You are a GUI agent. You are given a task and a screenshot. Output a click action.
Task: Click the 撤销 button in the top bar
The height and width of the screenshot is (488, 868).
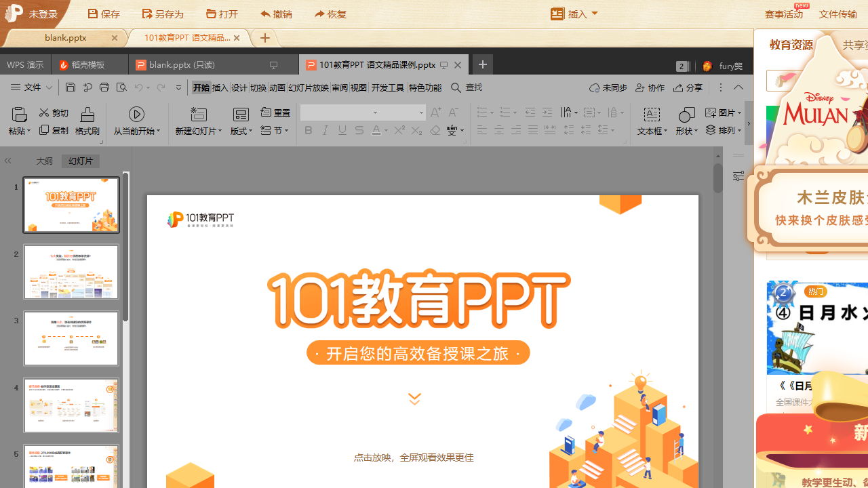click(276, 14)
